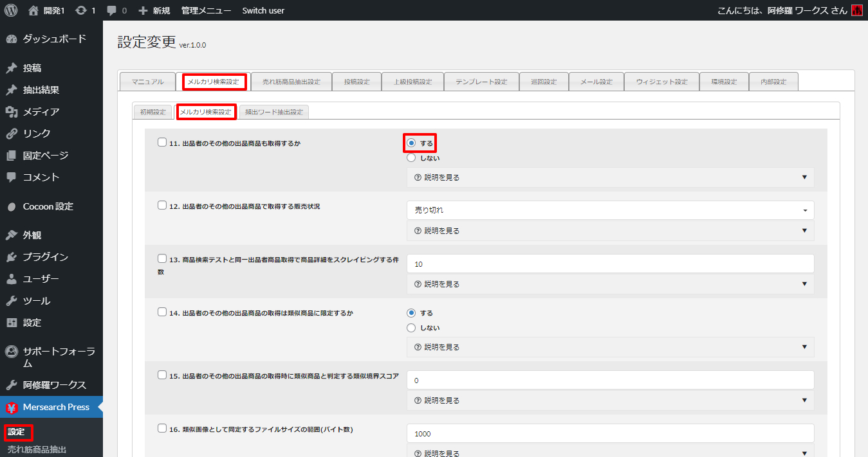
Task: Expand 説明を見る under setting 15
Action: tap(610, 400)
